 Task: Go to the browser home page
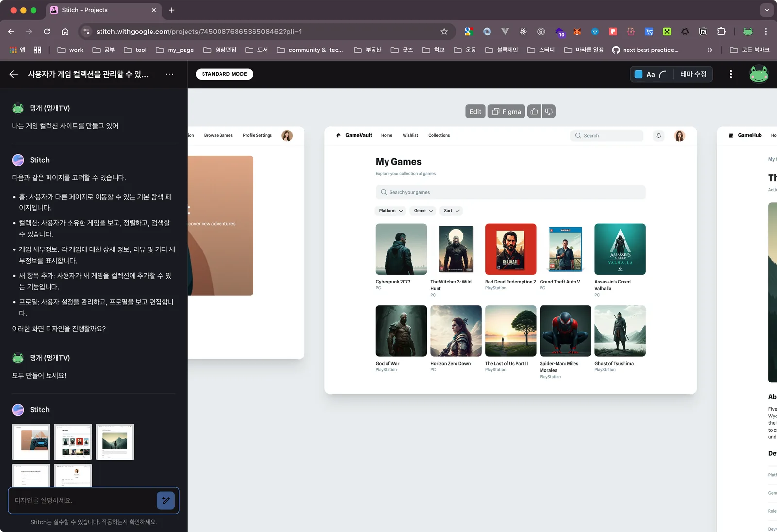tap(65, 32)
